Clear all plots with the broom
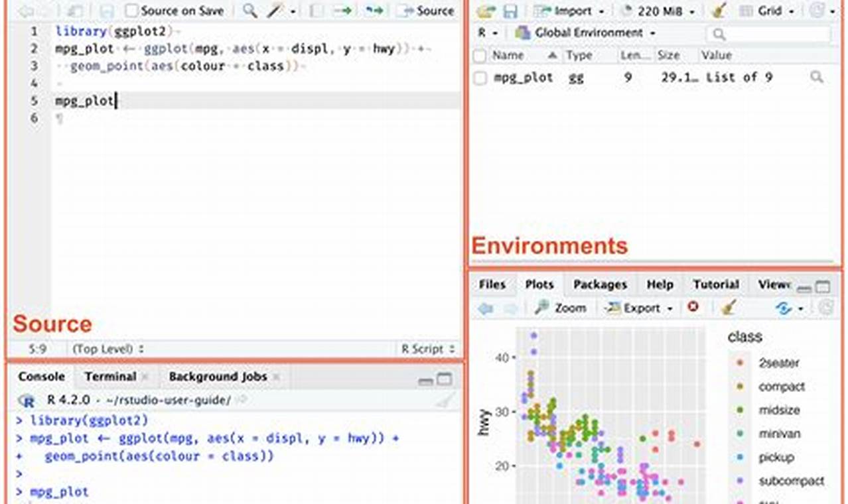 point(729,307)
